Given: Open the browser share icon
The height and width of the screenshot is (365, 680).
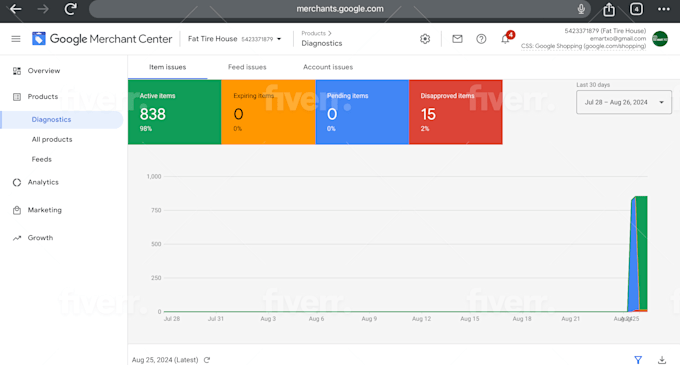Looking at the screenshot, I should click(609, 9).
